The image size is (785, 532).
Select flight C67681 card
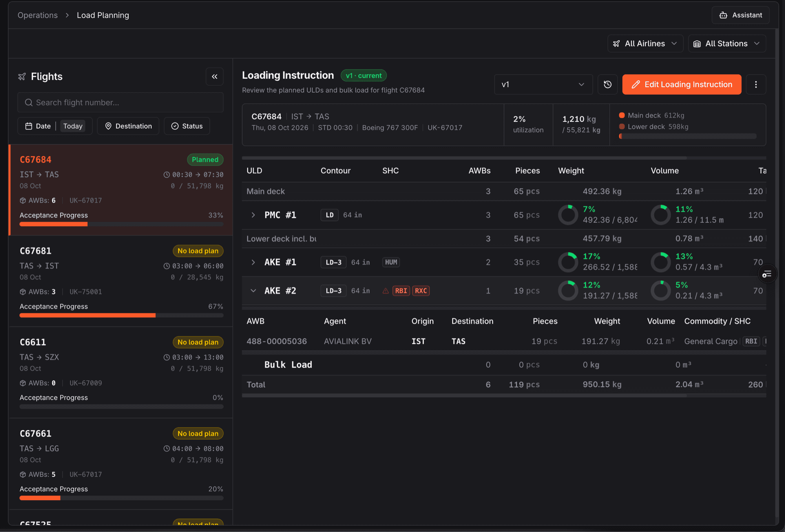(121, 282)
